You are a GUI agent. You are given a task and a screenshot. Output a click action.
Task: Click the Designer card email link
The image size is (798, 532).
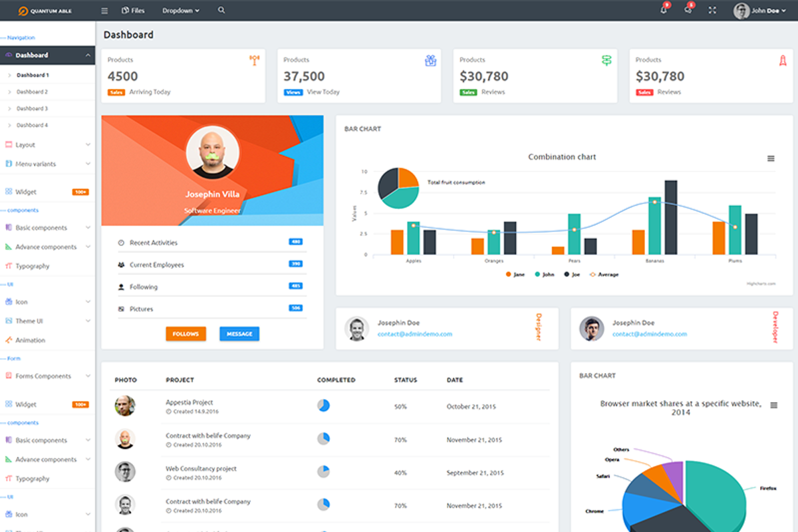point(415,334)
